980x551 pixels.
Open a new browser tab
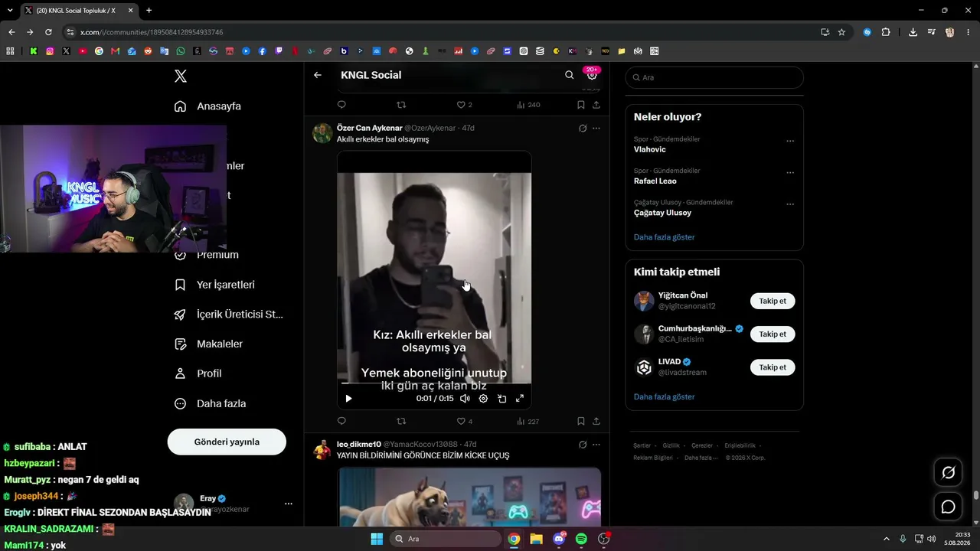pos(149,10)
